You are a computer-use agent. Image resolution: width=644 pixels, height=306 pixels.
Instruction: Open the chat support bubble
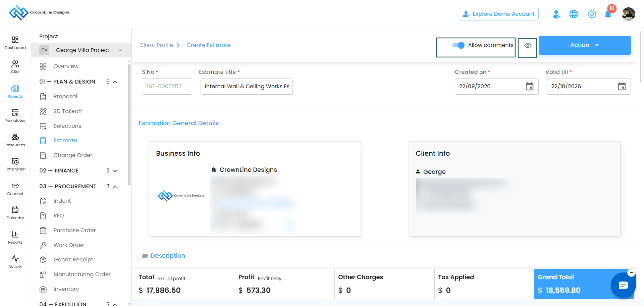pos(623,285)
